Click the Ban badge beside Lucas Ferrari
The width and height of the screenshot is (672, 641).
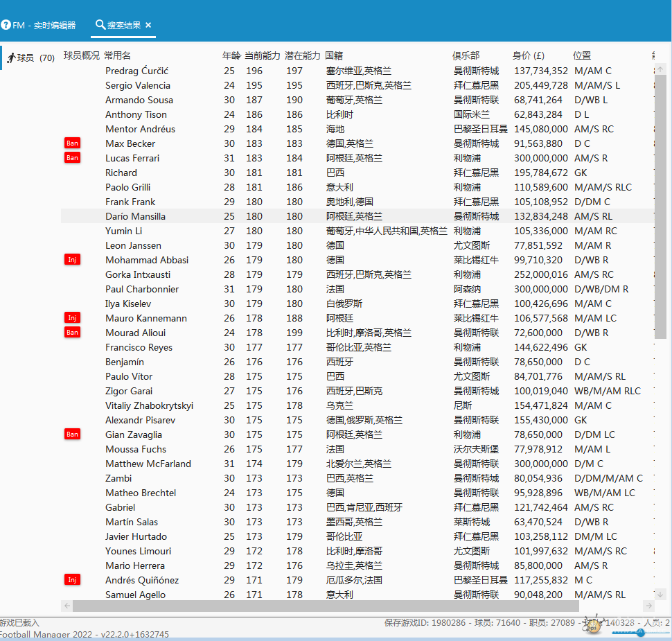(x=73, y=158)
